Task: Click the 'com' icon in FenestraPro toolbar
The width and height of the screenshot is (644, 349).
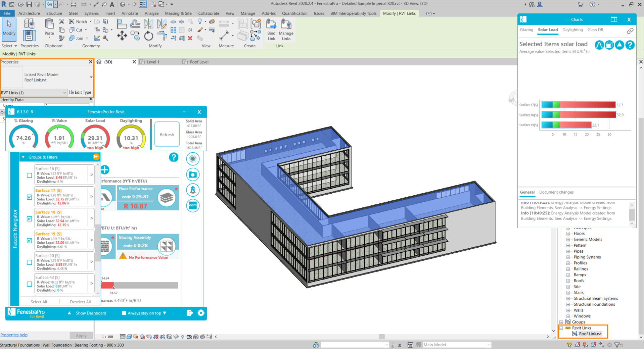Action: tap(193, 205)
